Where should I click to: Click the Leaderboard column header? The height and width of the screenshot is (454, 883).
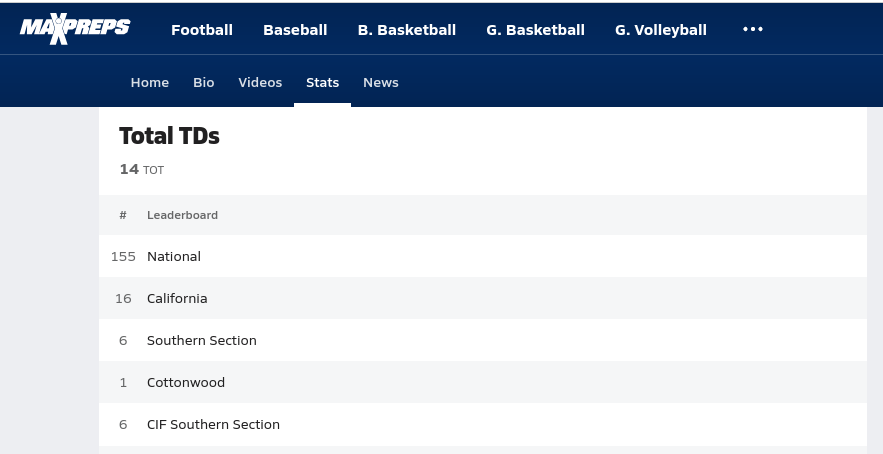pyautogui.click(x=182, y=215)
